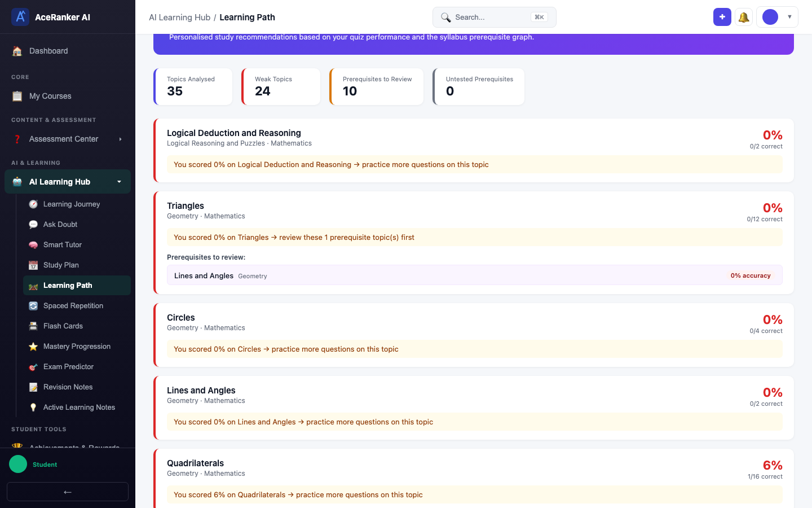Image resolution: width=812 pixels, height=508 pixels.
Task: Click the search magnifier icon
Action: 445,17
